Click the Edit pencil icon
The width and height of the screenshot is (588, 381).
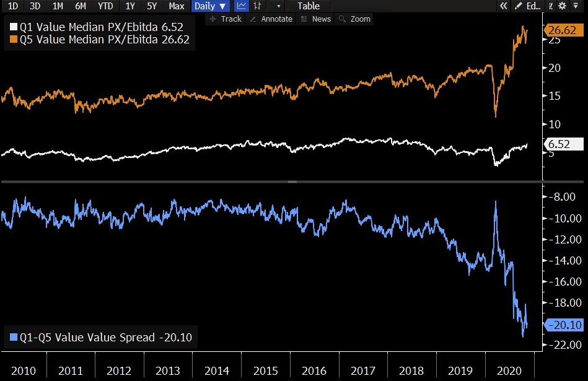[x=519, y=6]
